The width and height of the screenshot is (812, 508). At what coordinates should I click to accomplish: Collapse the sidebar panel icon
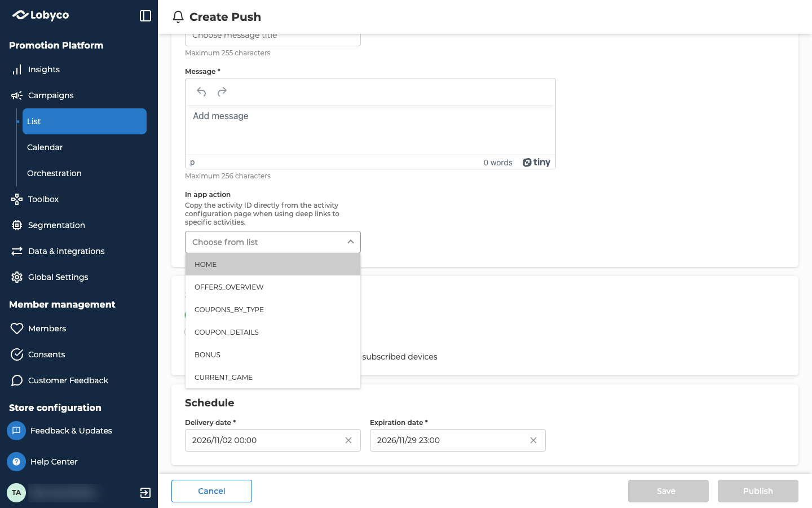click(145, 16)
